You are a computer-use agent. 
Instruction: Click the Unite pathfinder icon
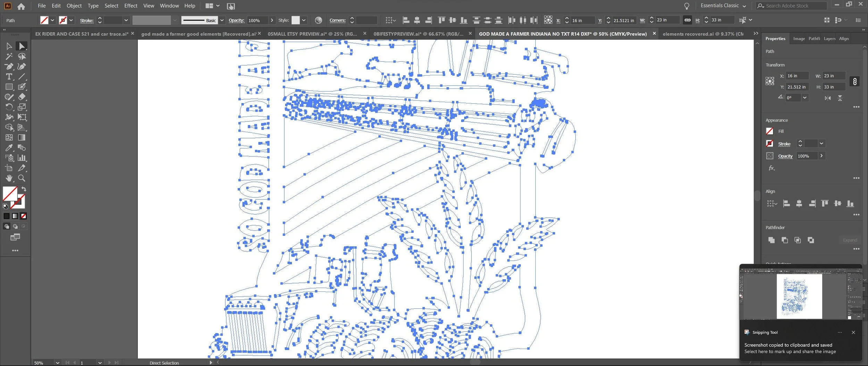(x=771, y=240)
